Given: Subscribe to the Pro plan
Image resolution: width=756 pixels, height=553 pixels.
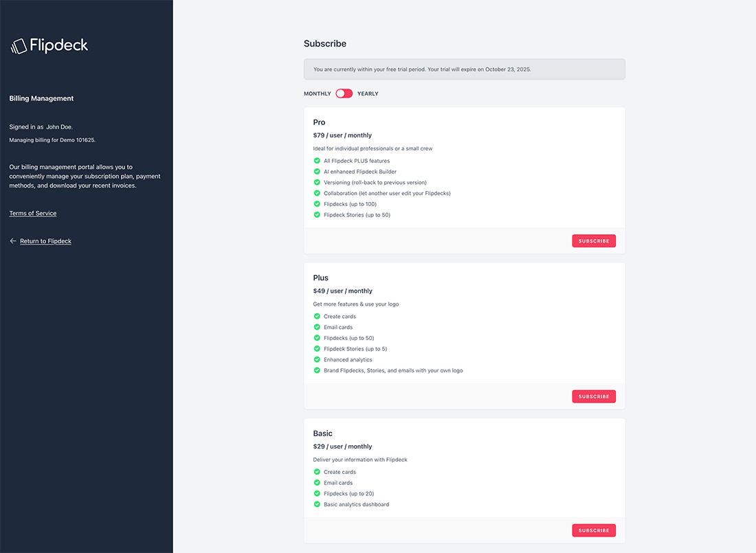Looking at the screenshot, I should click(x=593, y=240).
